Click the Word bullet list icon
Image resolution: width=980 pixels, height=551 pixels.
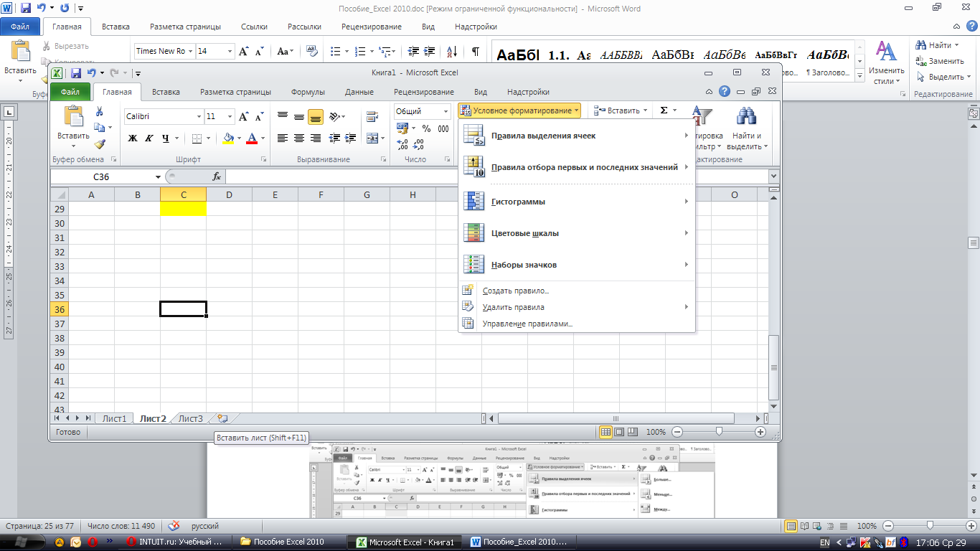334,52
